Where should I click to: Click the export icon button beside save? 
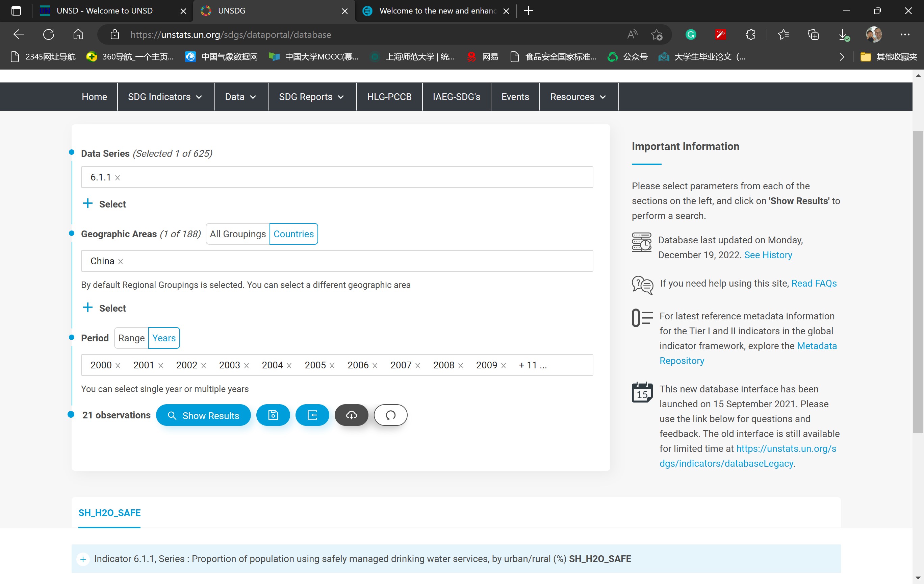click(312, 415)
